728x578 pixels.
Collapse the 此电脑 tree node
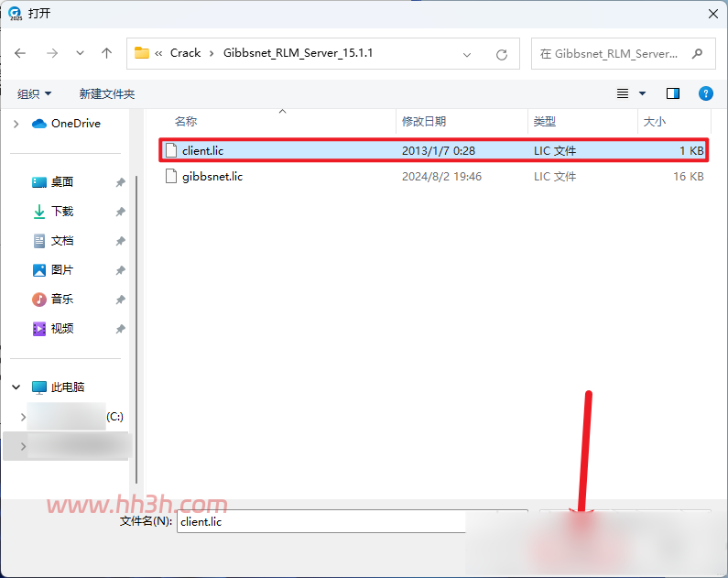pos(16,387)
